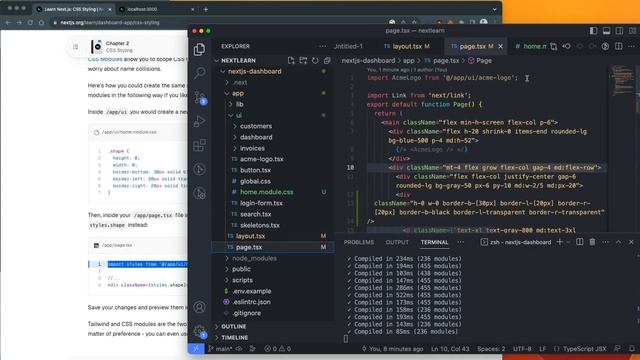Open Source Control view with badge
Viewport: 640px width, 360px height.
point(199,97)
